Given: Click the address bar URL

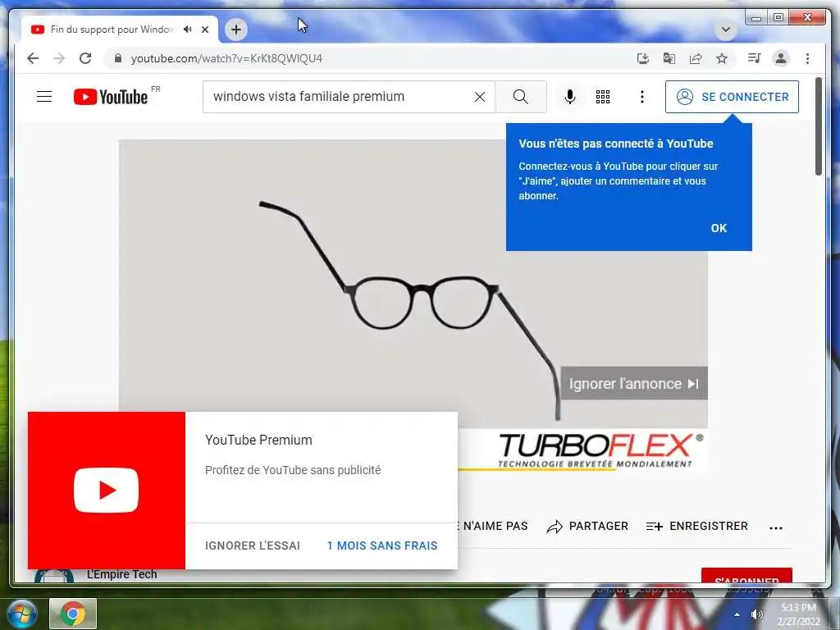Looking at the screenshot, I should [226, 58].
